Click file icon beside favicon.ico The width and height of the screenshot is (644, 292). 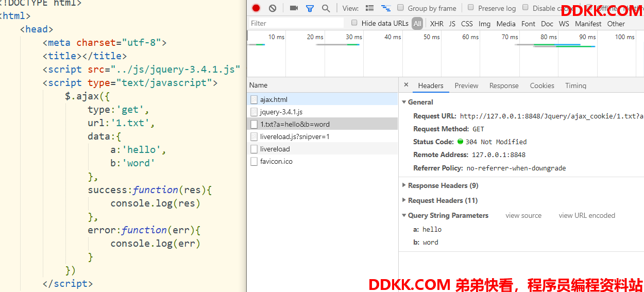[x=253, y=161]
